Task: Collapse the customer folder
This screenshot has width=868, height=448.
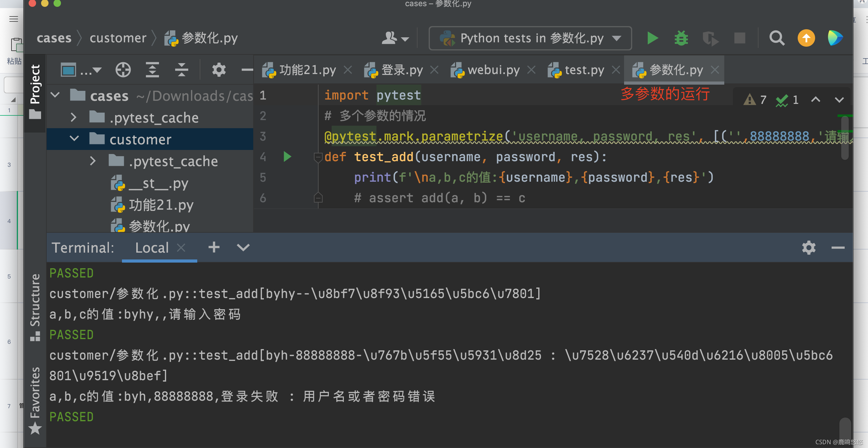Action: (x=74, y=138)
